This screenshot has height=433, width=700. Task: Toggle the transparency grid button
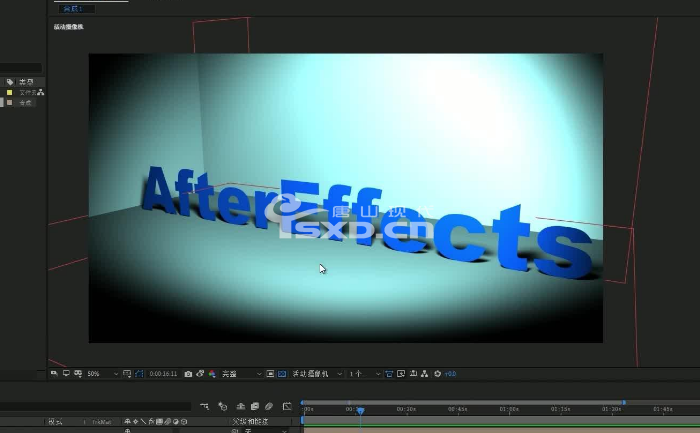pyautogui.click(x=282, y=374)
